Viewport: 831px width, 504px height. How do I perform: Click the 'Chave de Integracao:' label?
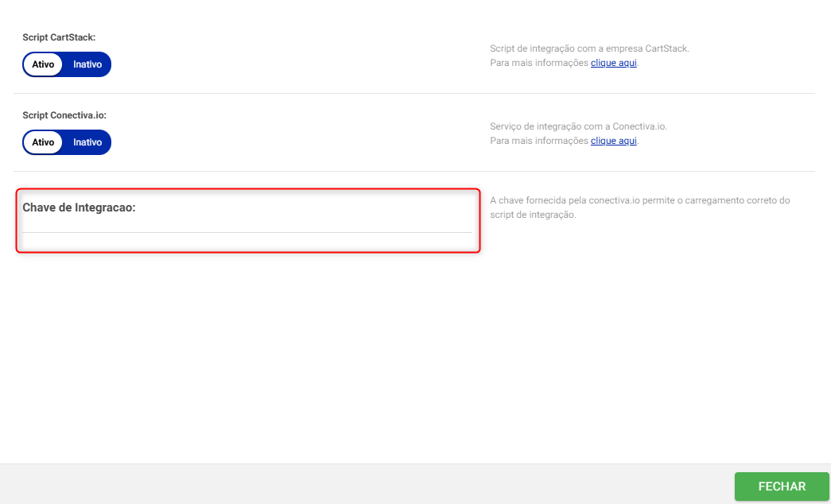79,207
